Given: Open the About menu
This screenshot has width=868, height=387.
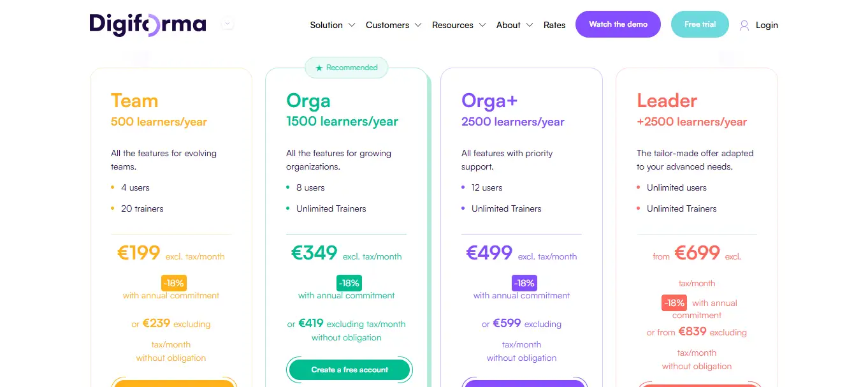Looking at the screenshot, I should coord(514,25).
